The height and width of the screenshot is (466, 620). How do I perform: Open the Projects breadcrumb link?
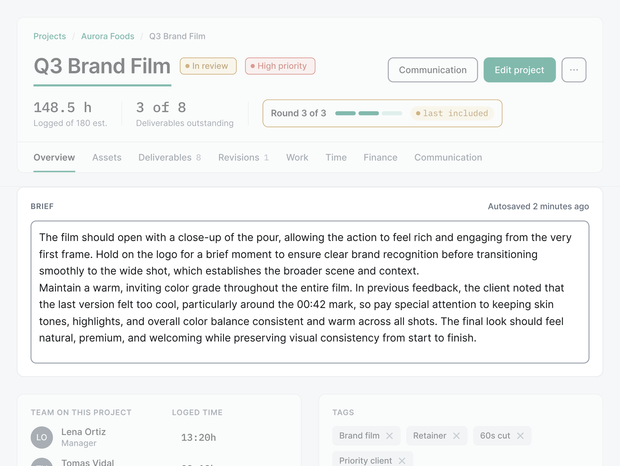[x=49, y=36]
